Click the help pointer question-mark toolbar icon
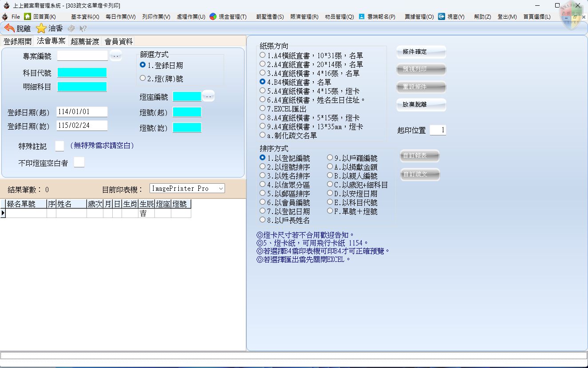The height and width of the screenshot is (368, 588). tap(83, 28)
